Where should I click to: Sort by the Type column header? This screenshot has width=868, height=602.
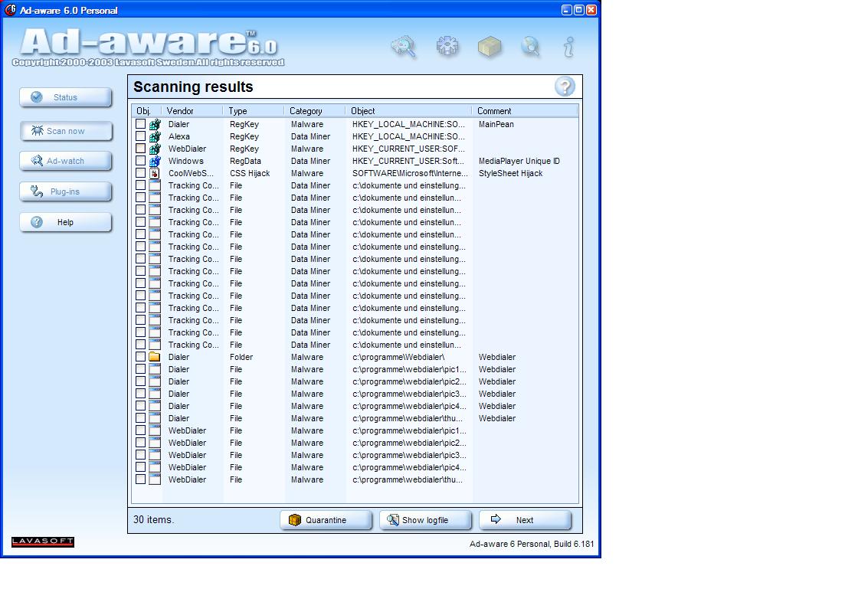(254, 110)
